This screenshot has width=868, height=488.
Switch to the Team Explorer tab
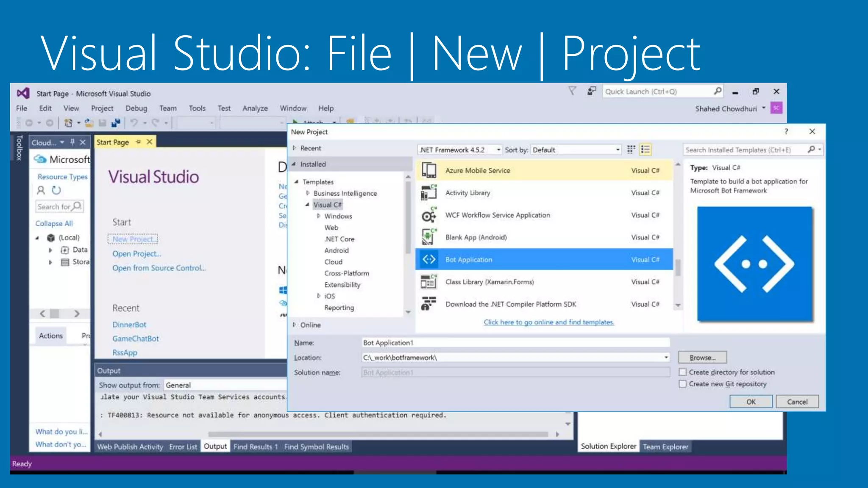click(665, 446)
